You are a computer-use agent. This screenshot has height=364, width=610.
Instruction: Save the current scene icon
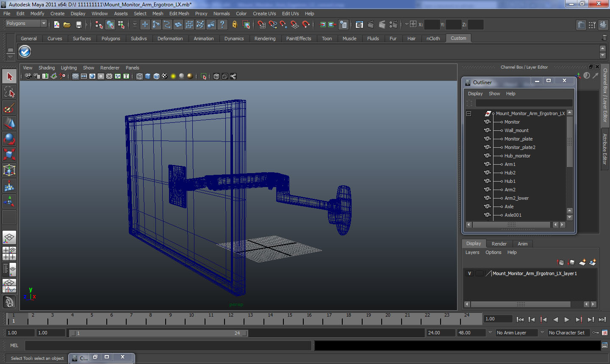(x=78, y=25)
